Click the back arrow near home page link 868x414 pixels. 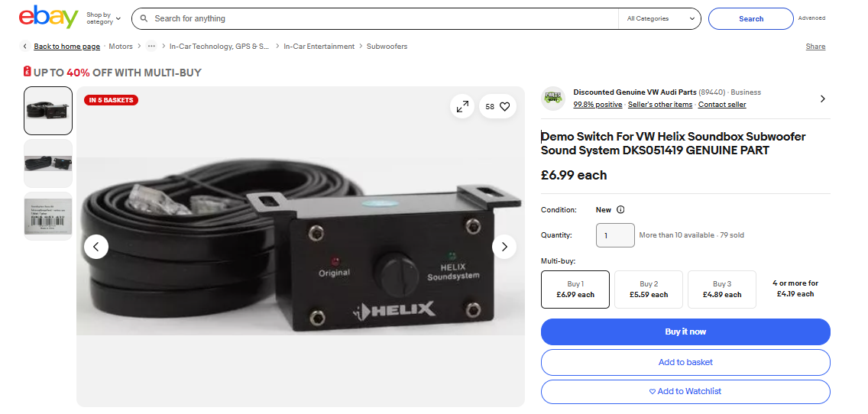tap(25, 47)
